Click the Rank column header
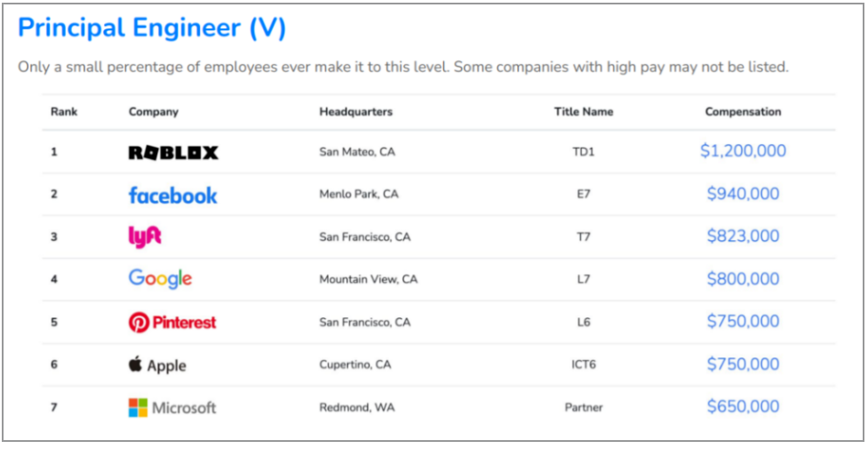Image resolution: width=868 pixels, height=449 pixels. click(64, 111)
